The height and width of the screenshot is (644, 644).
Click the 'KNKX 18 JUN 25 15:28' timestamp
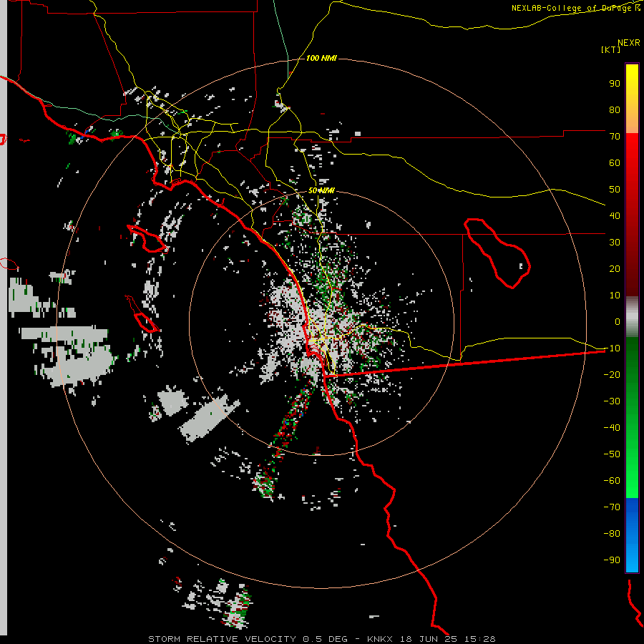point(431,639)
